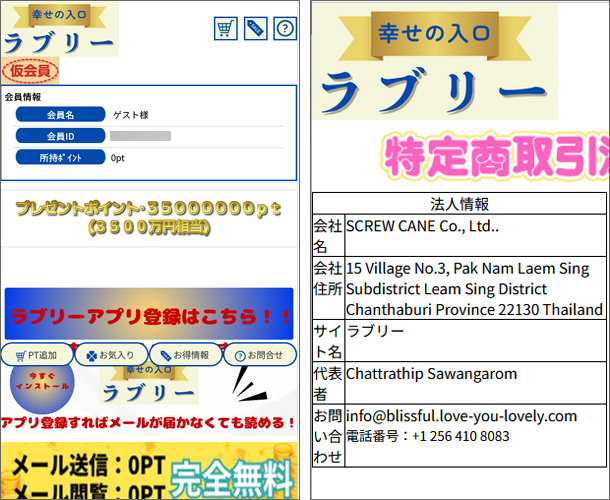The height and width of the screenshot is (500, 610).
Task: Open the お問合せ contact button
Action: [259, 355]
